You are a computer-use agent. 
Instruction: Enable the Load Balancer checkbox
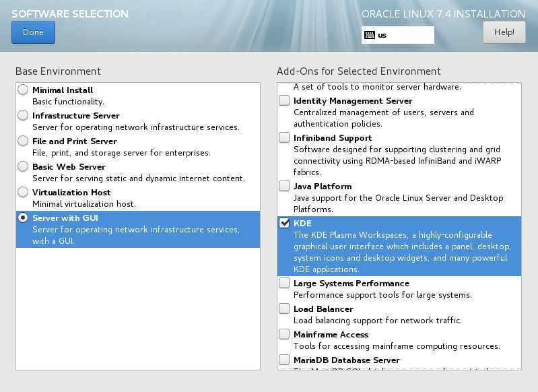[x=284, y=308]
